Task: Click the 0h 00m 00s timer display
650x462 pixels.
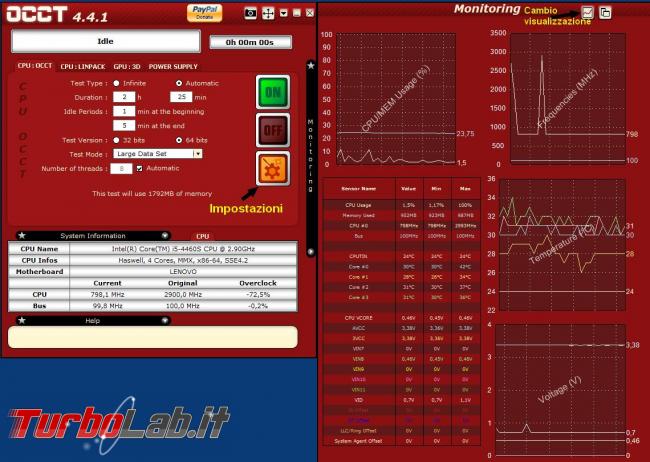Action: (250, 42)
